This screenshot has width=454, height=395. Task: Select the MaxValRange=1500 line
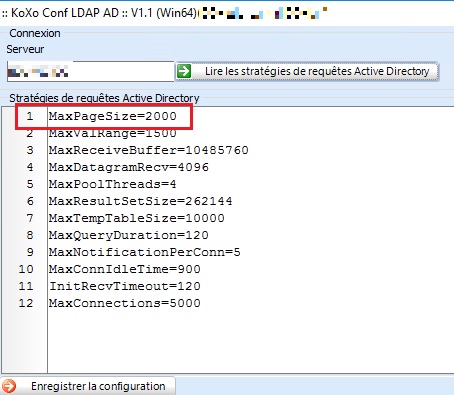[x=113, y=133]
